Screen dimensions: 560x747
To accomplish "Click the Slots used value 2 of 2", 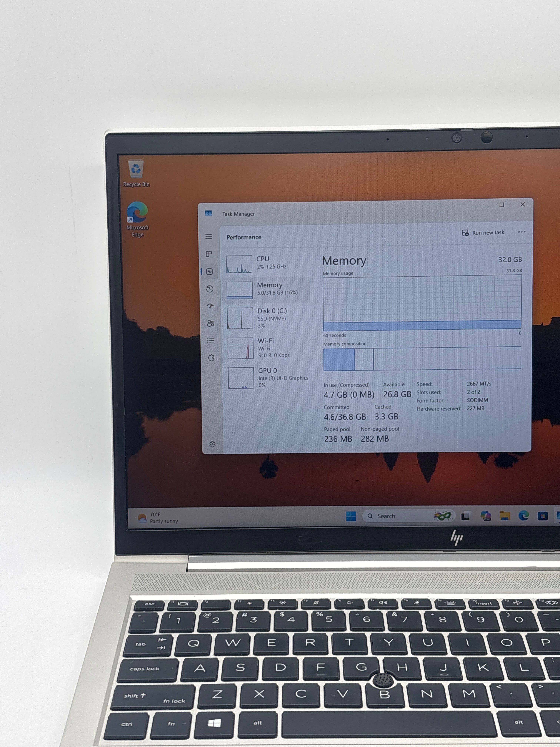I will pos(474,392).
